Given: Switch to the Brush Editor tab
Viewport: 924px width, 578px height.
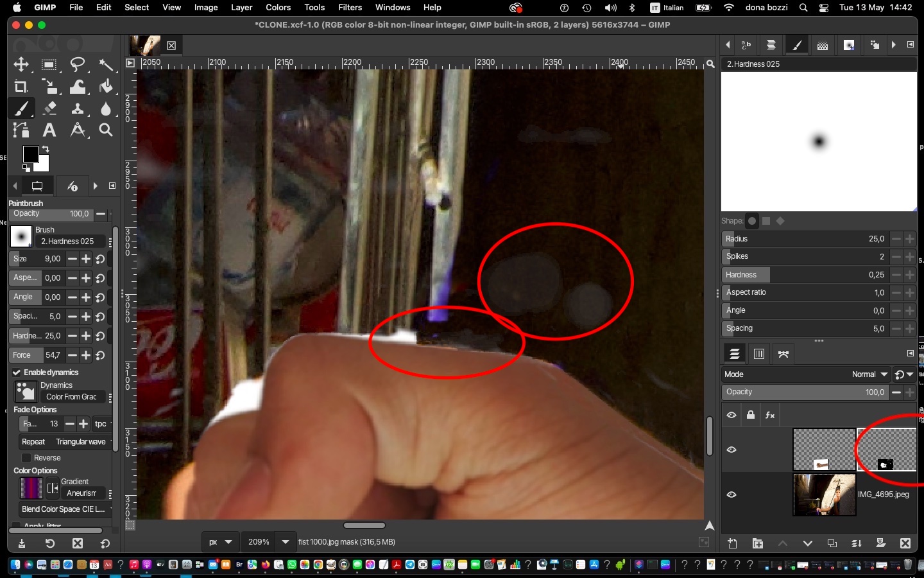Looking at the screenshot, I should [x=797, y=45].
